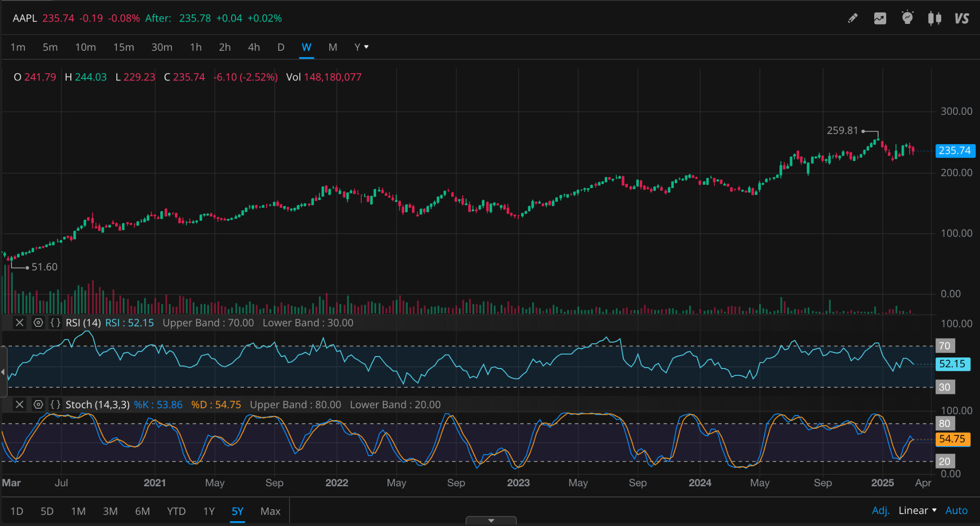The height and width of the screenshot is (526, 980).
Task: Select the pencil drawing tool
Action: (853, 19)
